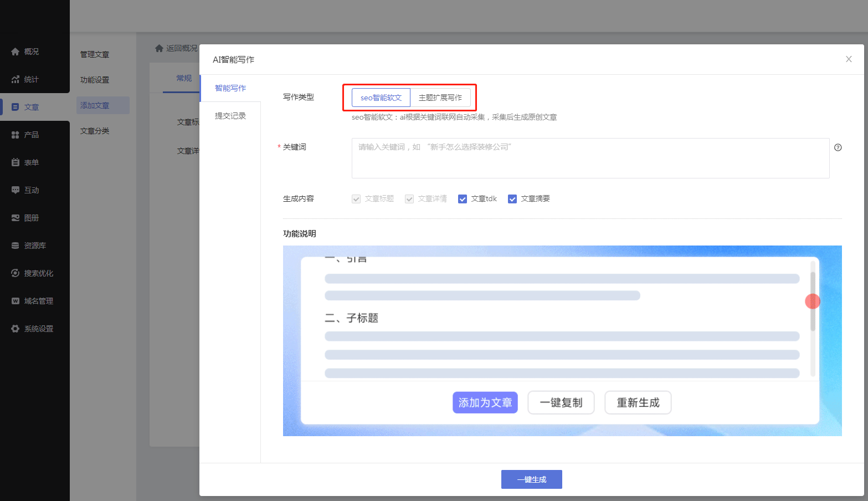Image resolution: width=868 pixels, height=501 pixels.
Task: Click the 图册 gallery icon in sidebar
Action: click(x=16, y=218)
